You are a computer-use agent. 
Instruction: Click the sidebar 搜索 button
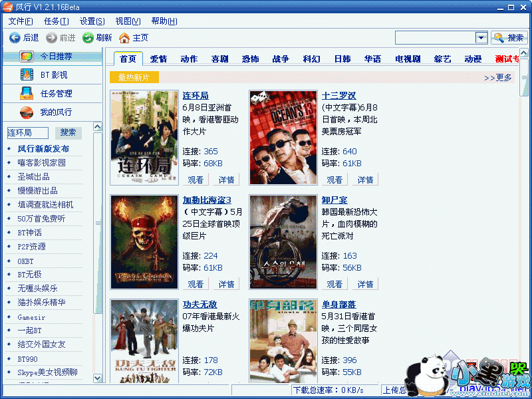68,132
